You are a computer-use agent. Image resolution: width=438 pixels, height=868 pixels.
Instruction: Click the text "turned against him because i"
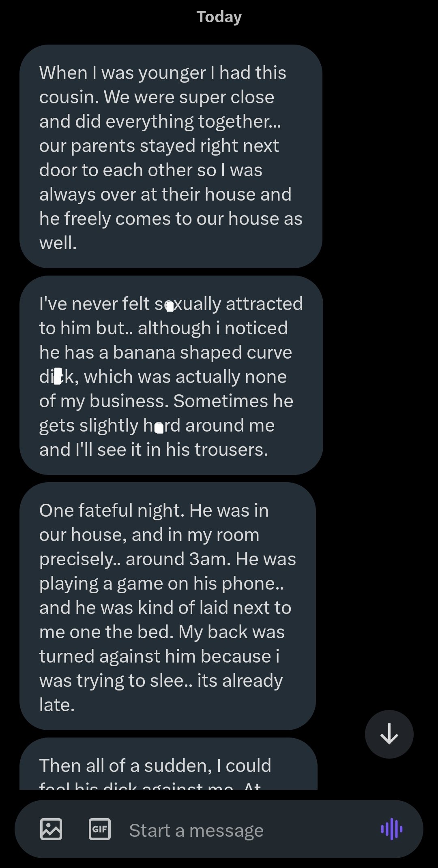159,656
